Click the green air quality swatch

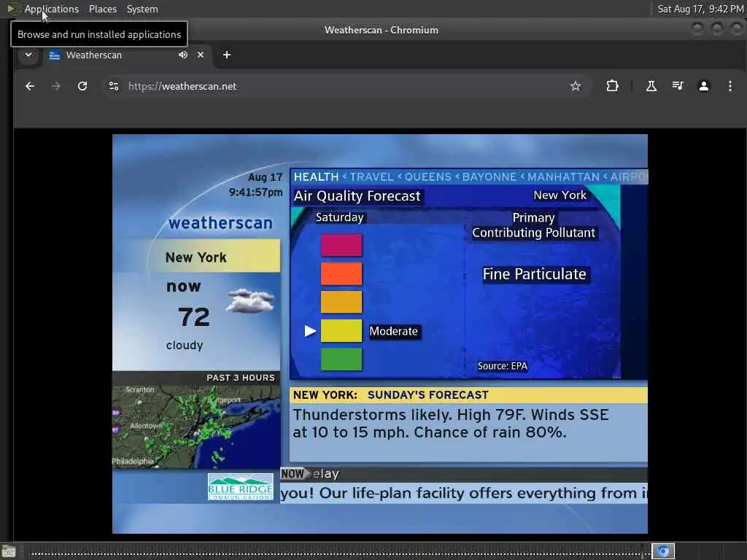[x=341, y=359]
